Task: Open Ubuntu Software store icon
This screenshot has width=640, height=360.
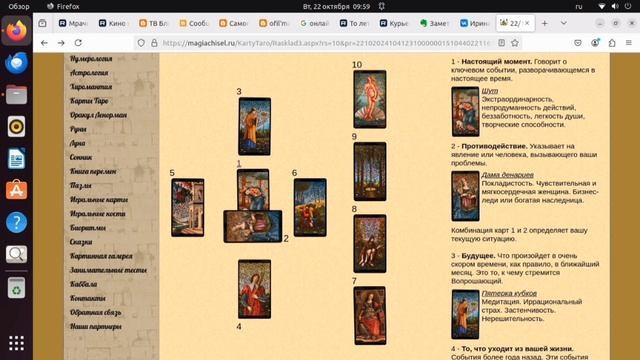Action: 16,190
